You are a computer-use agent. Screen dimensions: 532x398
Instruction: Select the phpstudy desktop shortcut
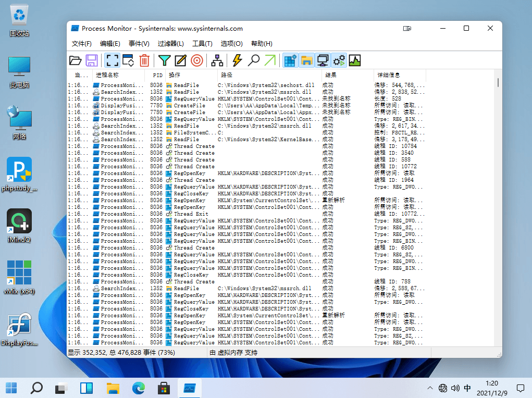[x=19, y=175]
